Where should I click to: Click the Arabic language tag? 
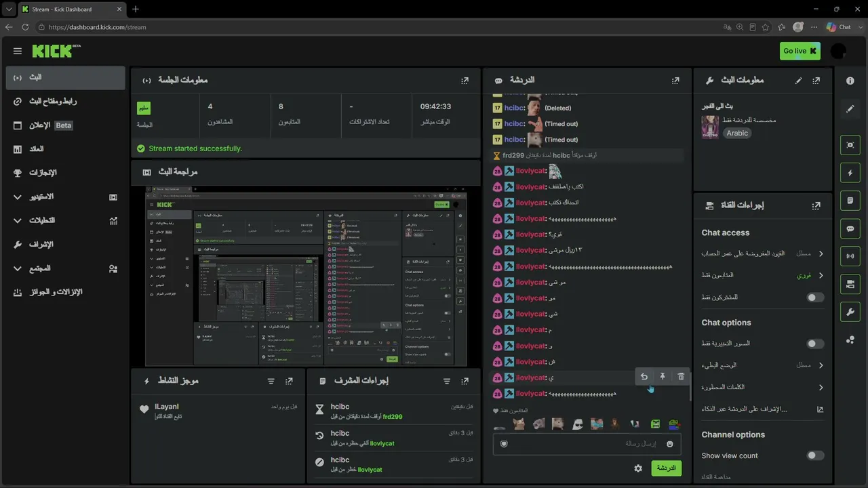pos(737,134)
